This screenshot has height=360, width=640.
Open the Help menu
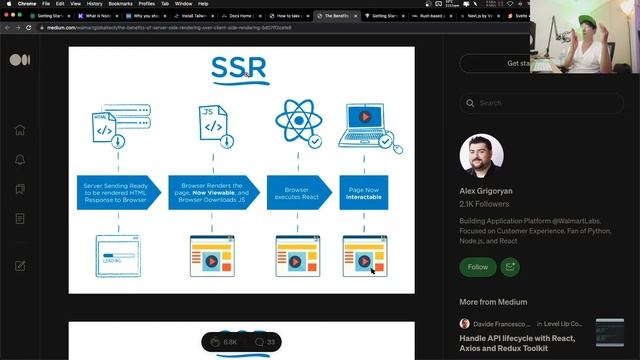click(203, 4)
